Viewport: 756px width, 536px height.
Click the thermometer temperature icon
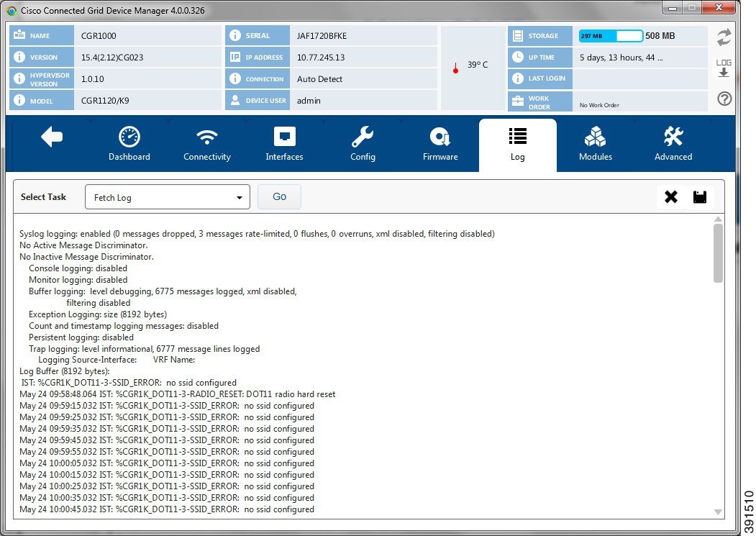(x=455, y=68)
